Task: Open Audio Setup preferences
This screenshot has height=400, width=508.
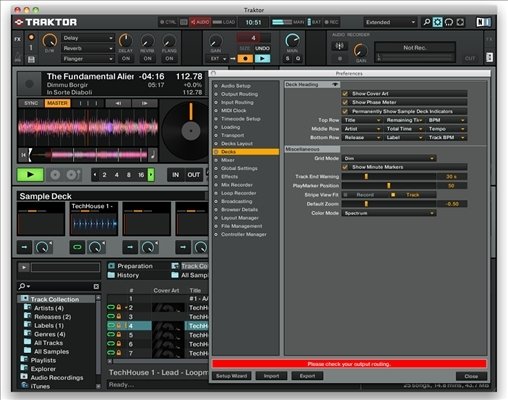Action: (x=235, y=86)
